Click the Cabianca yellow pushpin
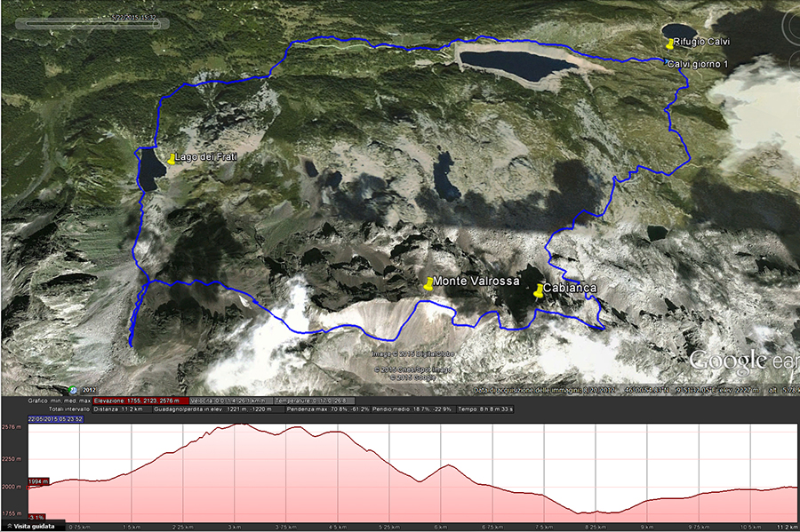The width and height of the screenshot is (800, 532). pos(539,291)
